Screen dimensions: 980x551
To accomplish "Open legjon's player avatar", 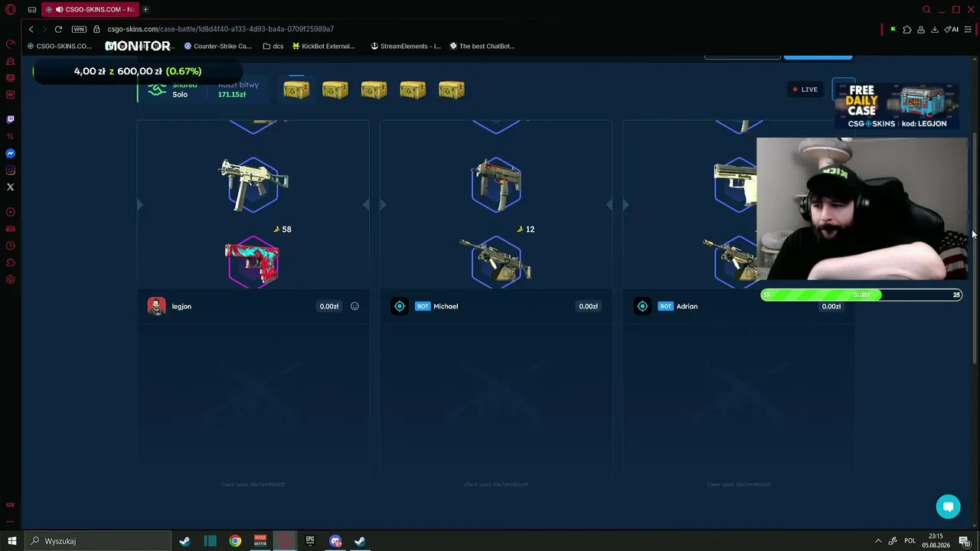I will pos(156,306).
